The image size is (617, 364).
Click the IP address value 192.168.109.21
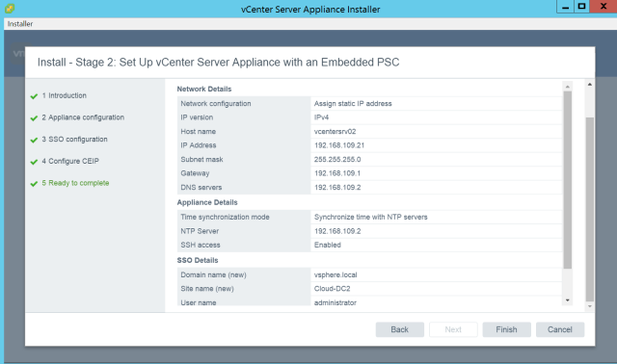click(339, 145)
